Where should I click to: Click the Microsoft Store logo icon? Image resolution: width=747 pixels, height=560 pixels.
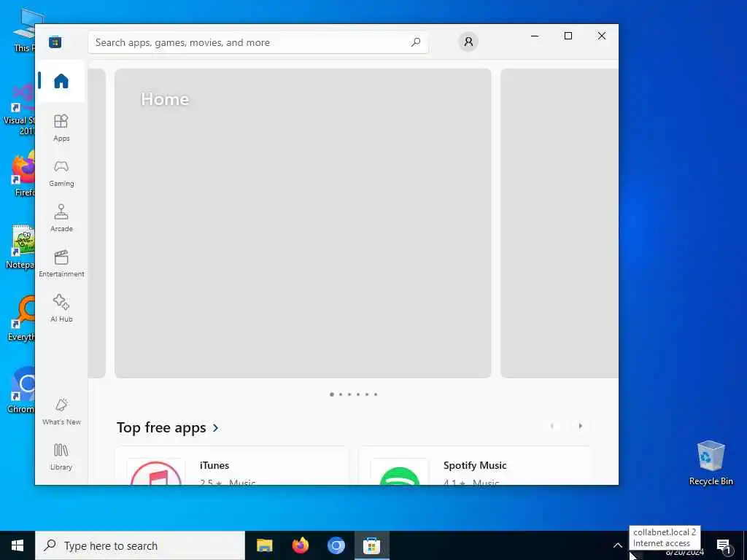click(x=55, y=42)
